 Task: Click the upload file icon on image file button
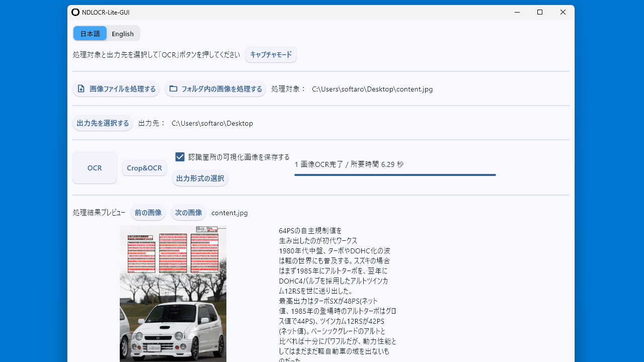(x=81, y=89)
